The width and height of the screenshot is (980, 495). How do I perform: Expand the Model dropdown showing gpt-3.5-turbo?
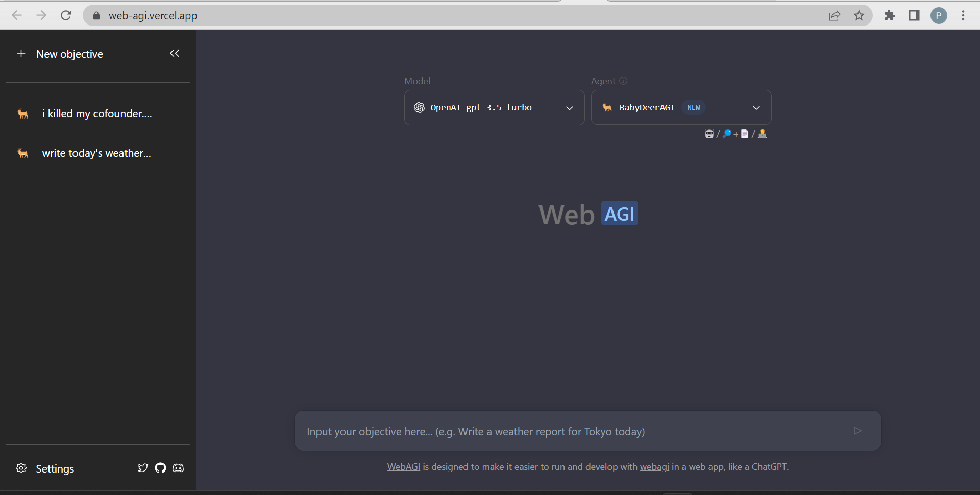pyautogui.click(x=494, y=108)
